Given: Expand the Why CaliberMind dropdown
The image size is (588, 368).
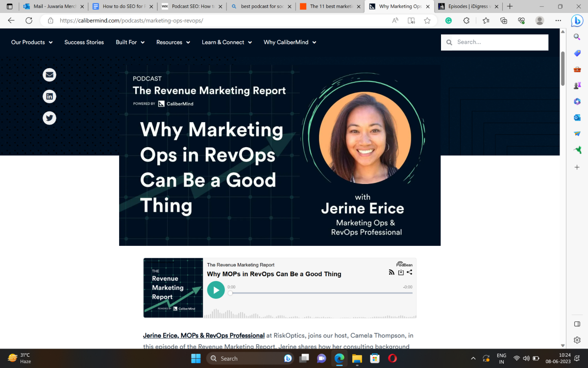Looking at the screenshot, I should tap(290, 42).
